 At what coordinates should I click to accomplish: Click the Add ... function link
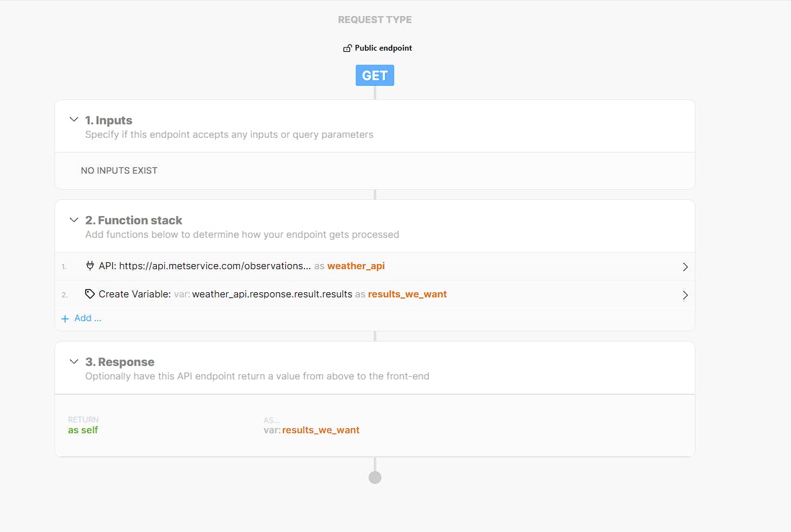tap(88, 318)
